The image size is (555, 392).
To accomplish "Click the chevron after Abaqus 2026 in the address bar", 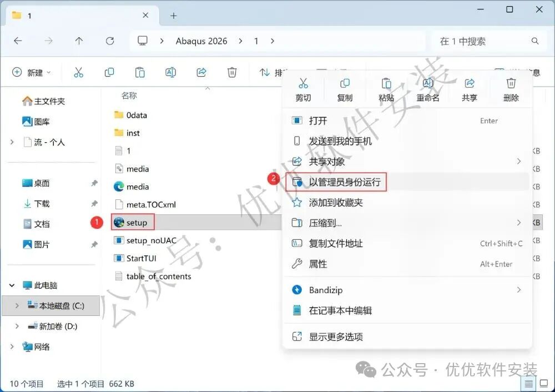I will coord(241,41).
